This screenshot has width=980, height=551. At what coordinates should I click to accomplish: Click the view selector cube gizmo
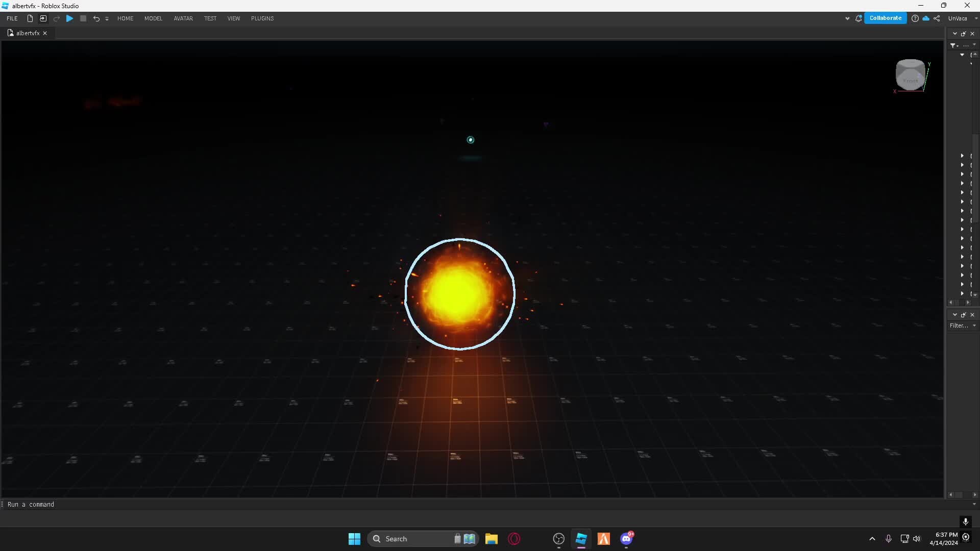(x=911, y=76)
